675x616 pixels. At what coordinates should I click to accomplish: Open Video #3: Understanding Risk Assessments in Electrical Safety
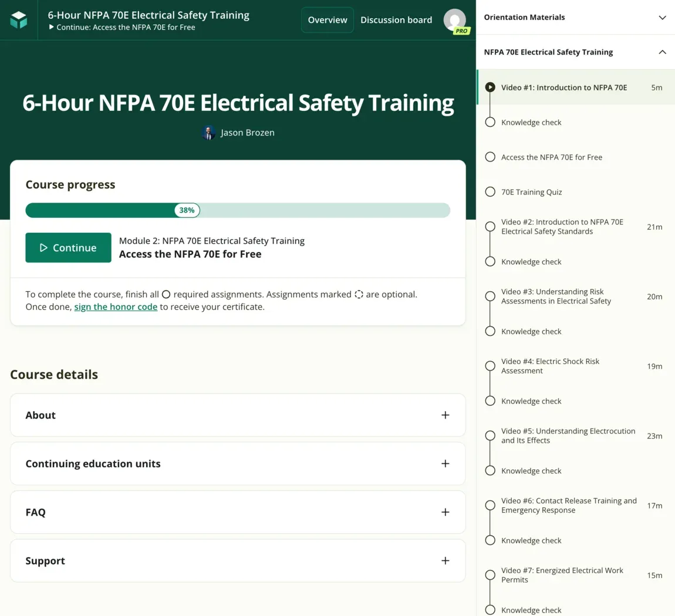pos(576,297)
